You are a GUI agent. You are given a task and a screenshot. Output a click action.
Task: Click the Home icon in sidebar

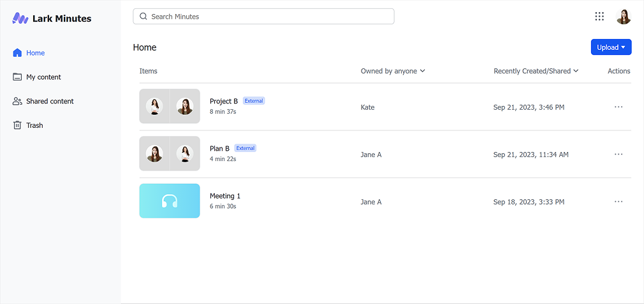pos(17,53)
